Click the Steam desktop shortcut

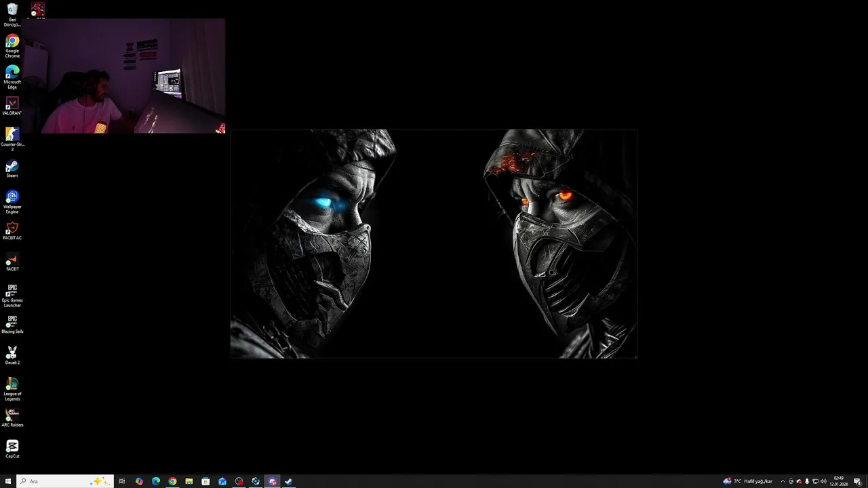pos(12,169)
